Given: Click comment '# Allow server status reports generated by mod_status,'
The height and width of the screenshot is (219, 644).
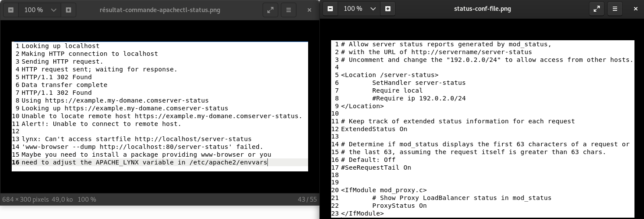Looking at the screenshot, I should coord(446,44).
